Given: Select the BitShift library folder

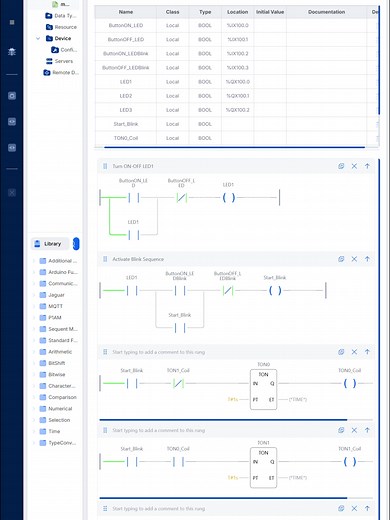Looking at the screenshot, I should click(52, 363).
